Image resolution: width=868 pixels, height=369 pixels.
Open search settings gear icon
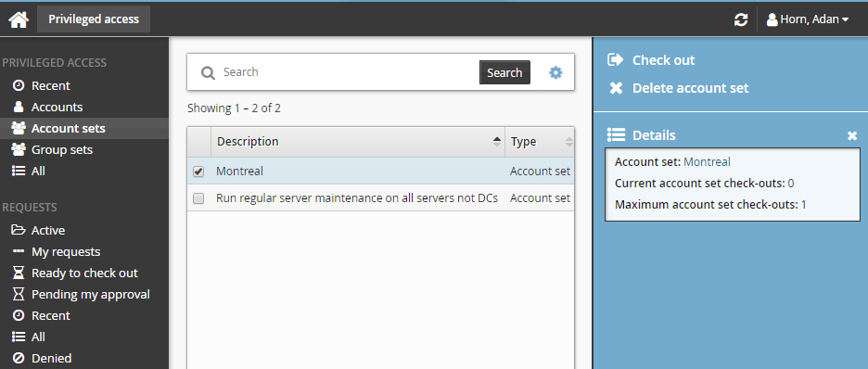(x=555, y=72)
